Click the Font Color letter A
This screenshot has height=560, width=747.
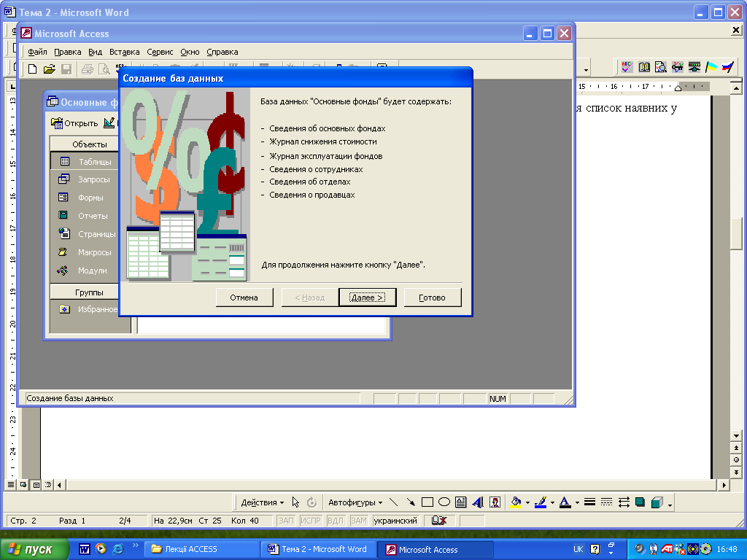tap(565, 502)
